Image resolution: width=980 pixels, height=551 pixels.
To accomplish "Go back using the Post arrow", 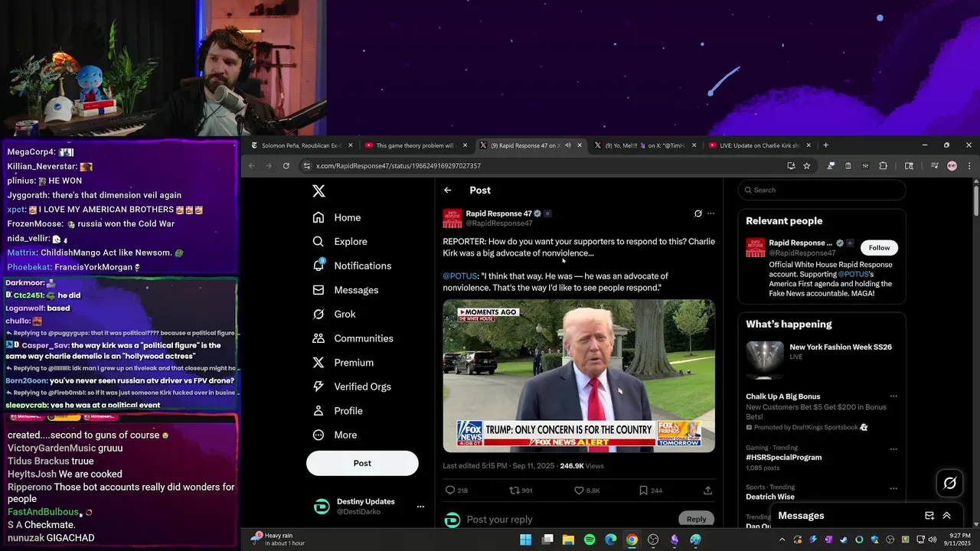I will tap(448, 191).
